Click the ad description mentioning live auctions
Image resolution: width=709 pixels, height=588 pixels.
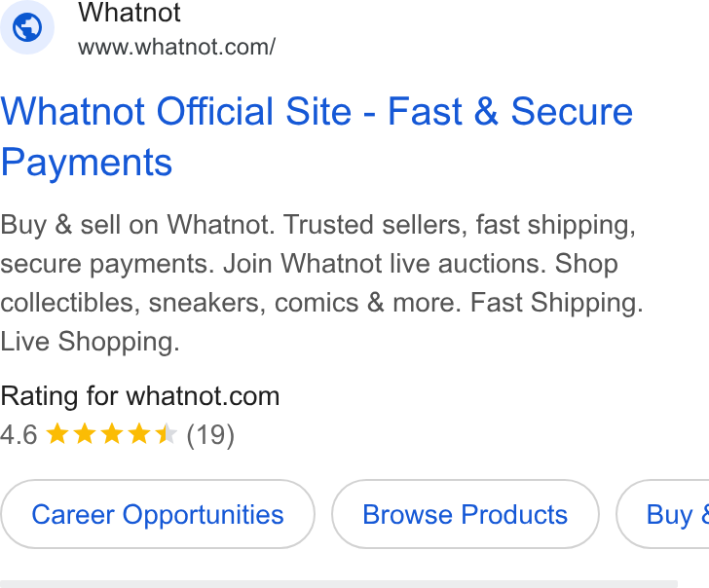click(x=321, y=283)
